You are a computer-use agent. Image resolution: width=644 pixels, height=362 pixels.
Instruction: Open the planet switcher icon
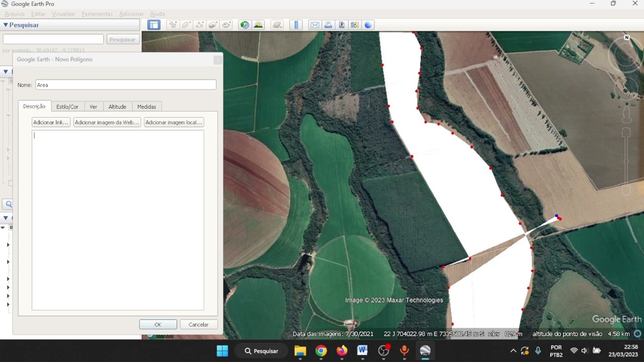coord(277,25)
